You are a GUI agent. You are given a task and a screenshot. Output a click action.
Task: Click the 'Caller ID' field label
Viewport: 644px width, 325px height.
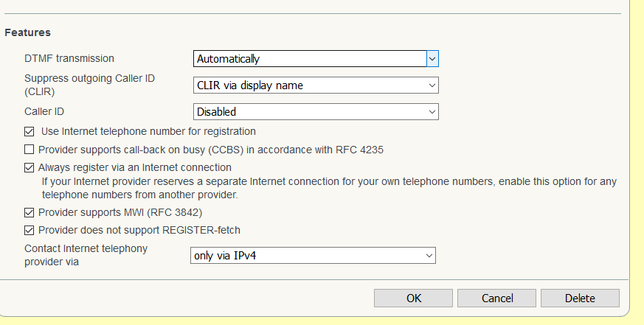[x=44, y=111]
